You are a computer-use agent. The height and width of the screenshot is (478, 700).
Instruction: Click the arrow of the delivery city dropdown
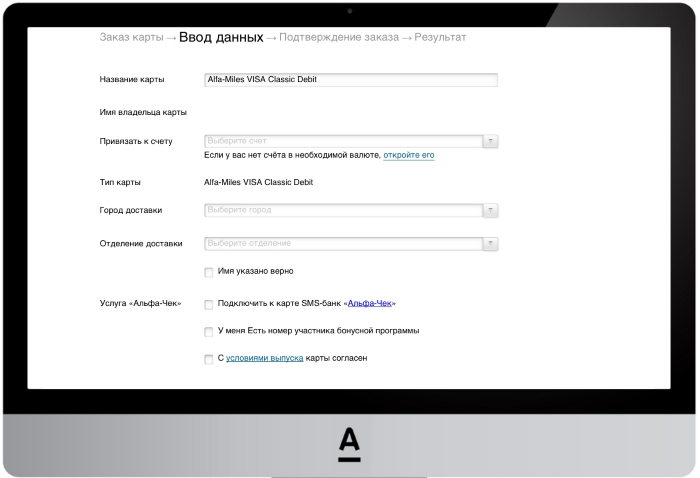(490, 210)
